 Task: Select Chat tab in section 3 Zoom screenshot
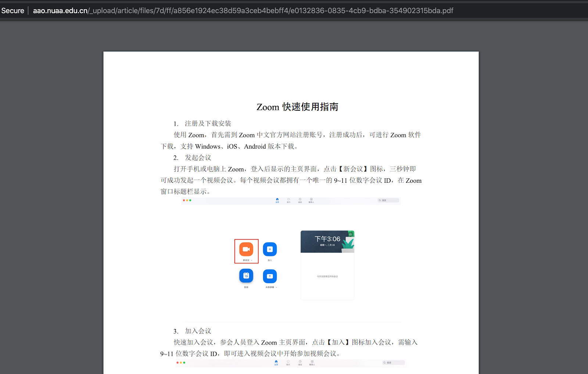288,363
